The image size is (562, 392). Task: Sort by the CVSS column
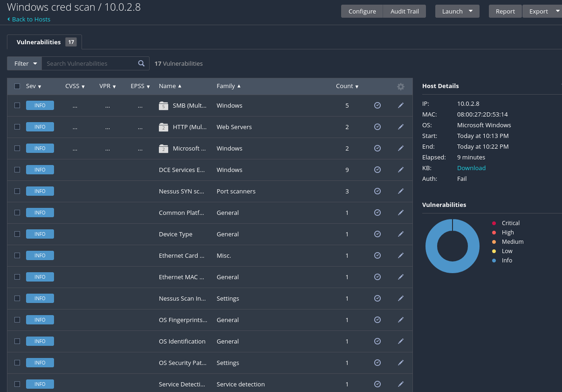[75, 86]
